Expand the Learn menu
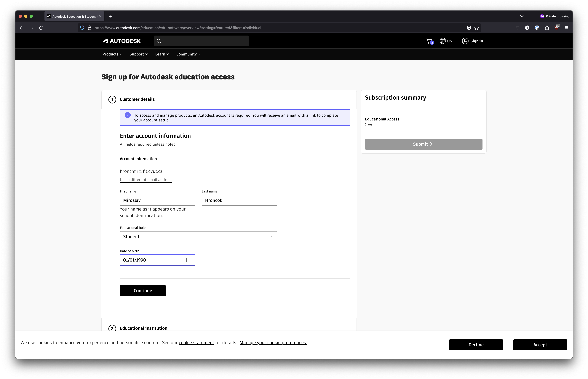This screenshot has width=588, height=379. 162,54
